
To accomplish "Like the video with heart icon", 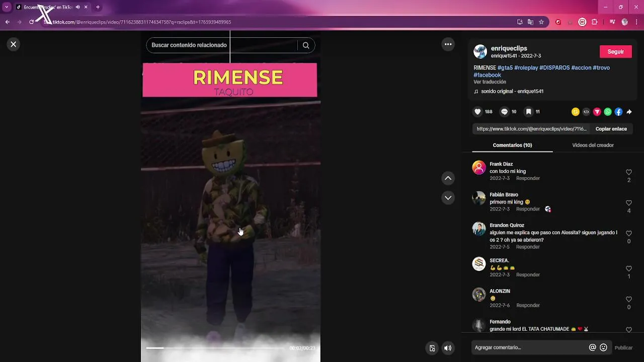I will 478,112.
